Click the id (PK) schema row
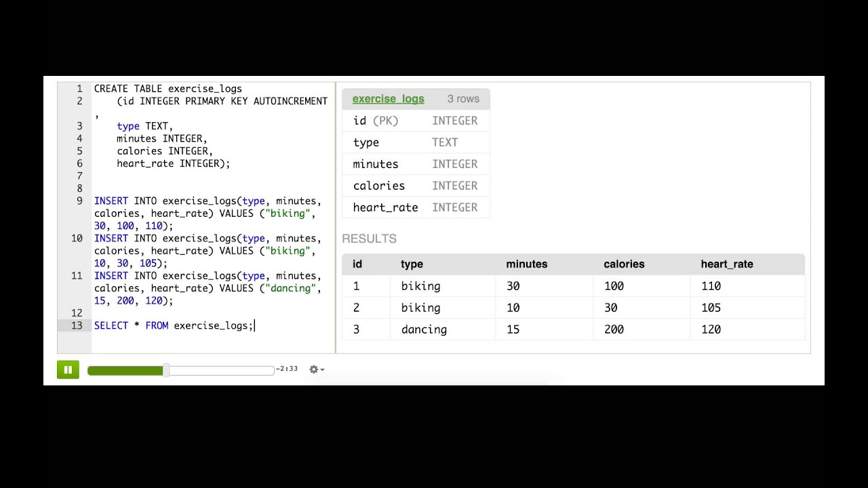 click(x=416, y=121)
